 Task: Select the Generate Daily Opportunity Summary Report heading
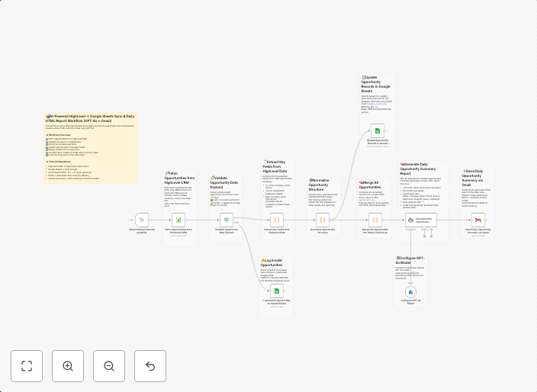click(x=418, y=169)
